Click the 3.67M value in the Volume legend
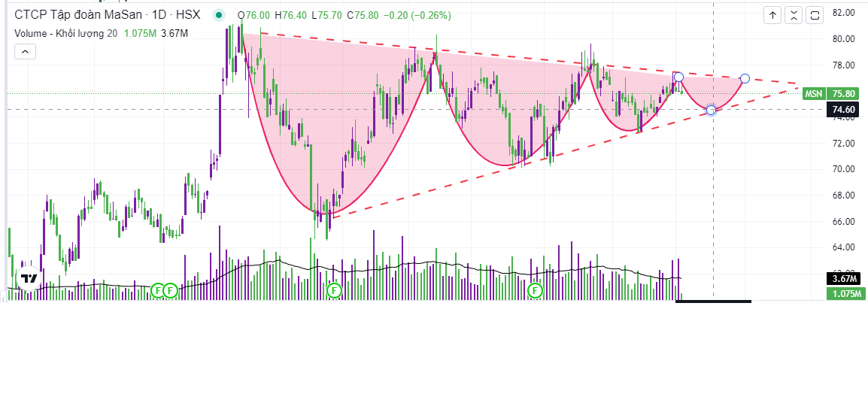 (175, 33)
